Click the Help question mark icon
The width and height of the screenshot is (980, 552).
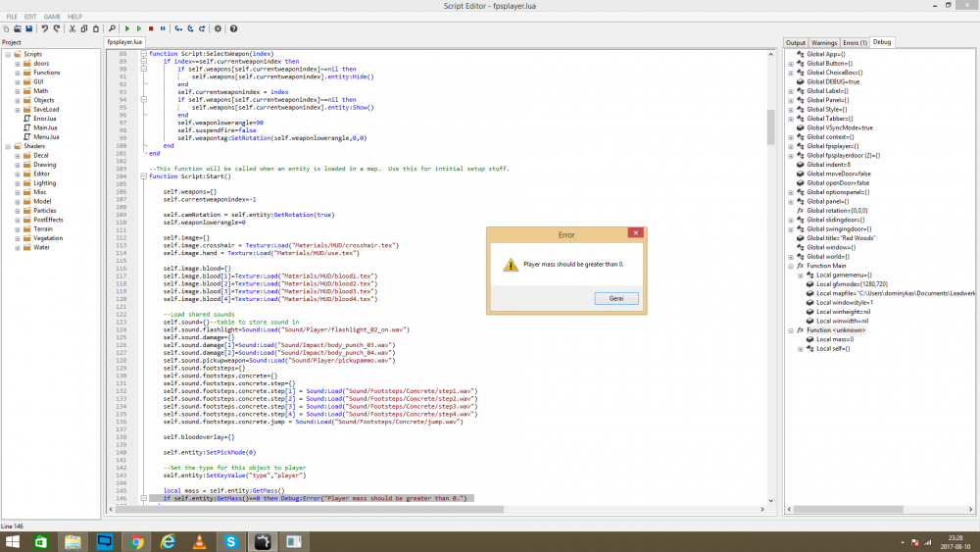(232, 29)
